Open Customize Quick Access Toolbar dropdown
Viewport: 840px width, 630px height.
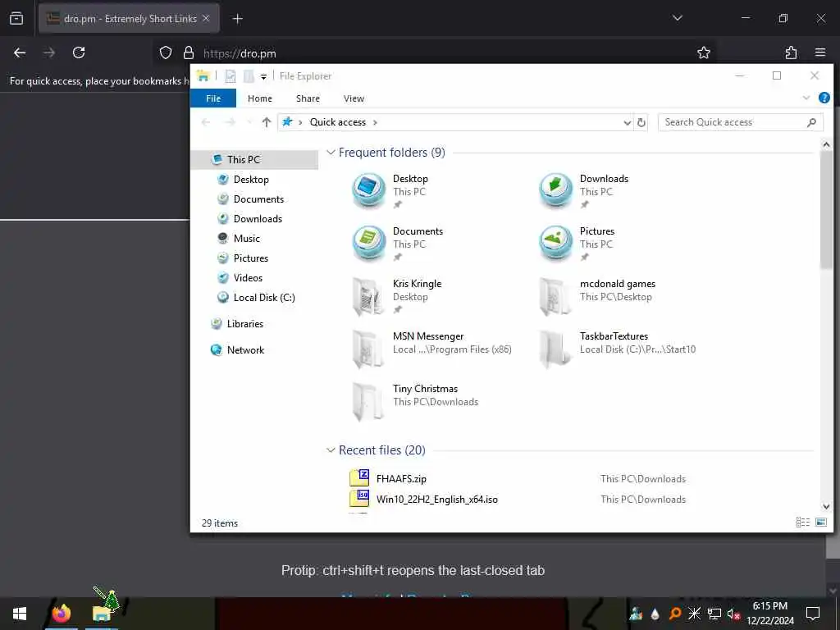pyautogui.click(x=263, y=77)
